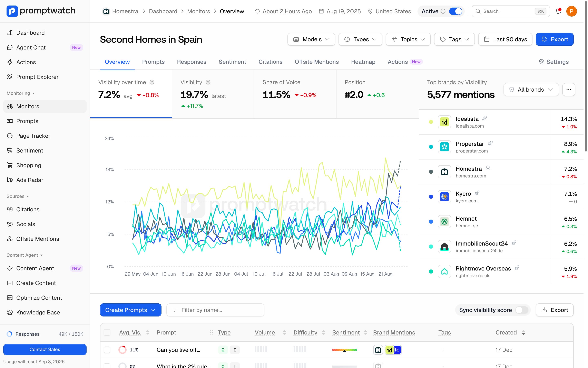Click the sentiment bar for 'Can you live off…'

(x=345, y=350)
